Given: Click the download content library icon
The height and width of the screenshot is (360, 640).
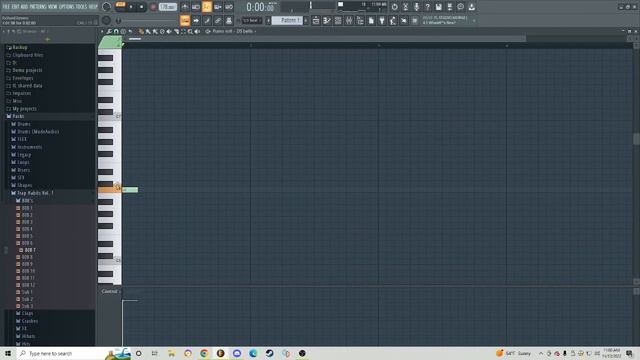Looking at the screenshot, I should [x=471, y=7].
